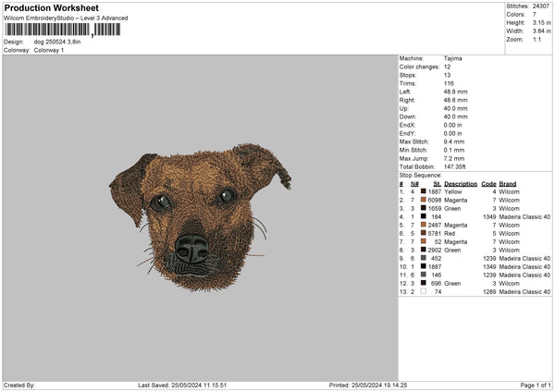Click the gray swatch in stop 9
This screenshot has width=555, height=392.
click(423, 258)
